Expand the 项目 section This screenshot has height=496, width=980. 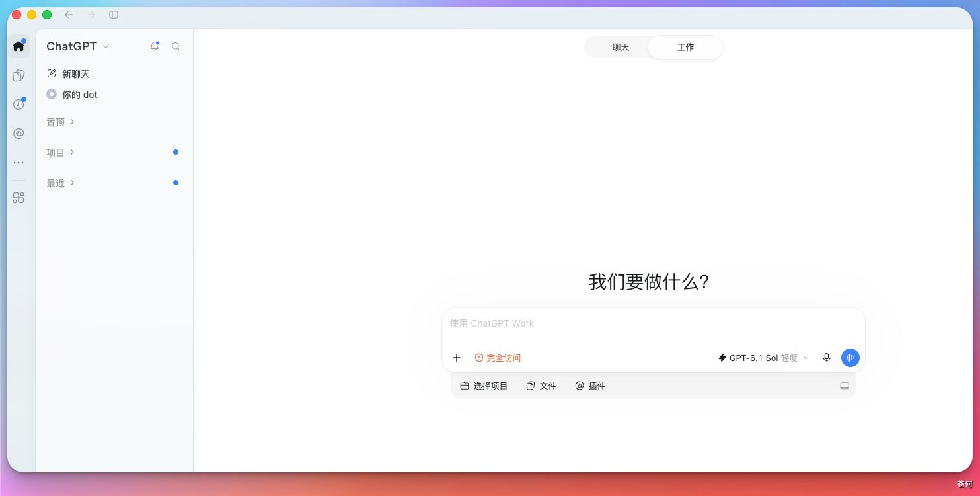61,153
